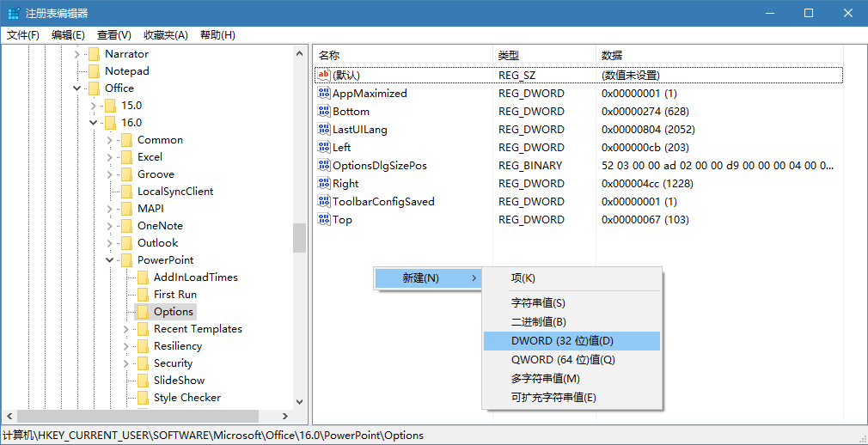This screenshot has height=445, width=868.
Task: Select the Right value name
Action: pyautogui.click(x=345, y=183)
